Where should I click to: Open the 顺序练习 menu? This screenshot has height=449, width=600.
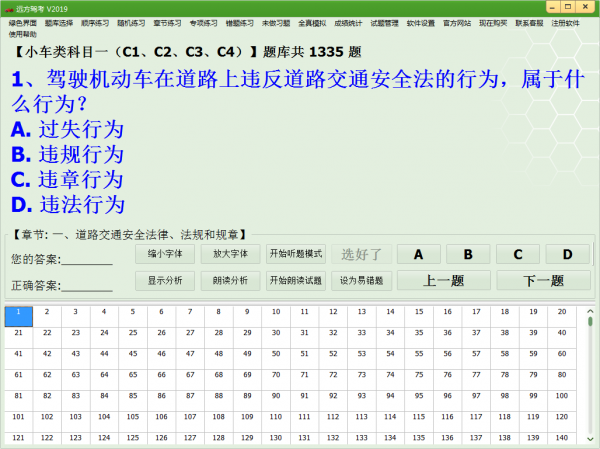pyautogui.click(x=95, y=23)
